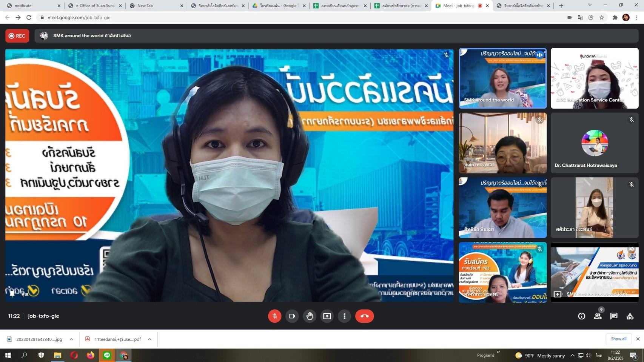
Task: Raise hand in the meeting
Action: pyautogui.click(x=310, y=316)
